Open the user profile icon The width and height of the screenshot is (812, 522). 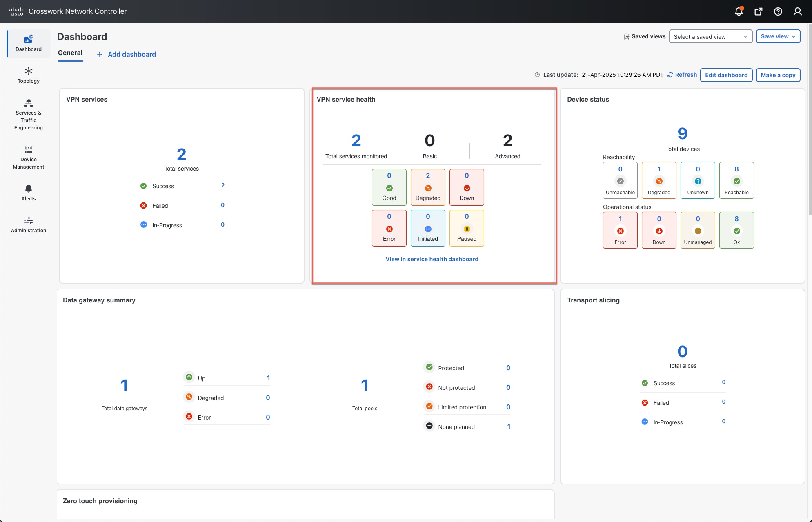tap(797, 11)
